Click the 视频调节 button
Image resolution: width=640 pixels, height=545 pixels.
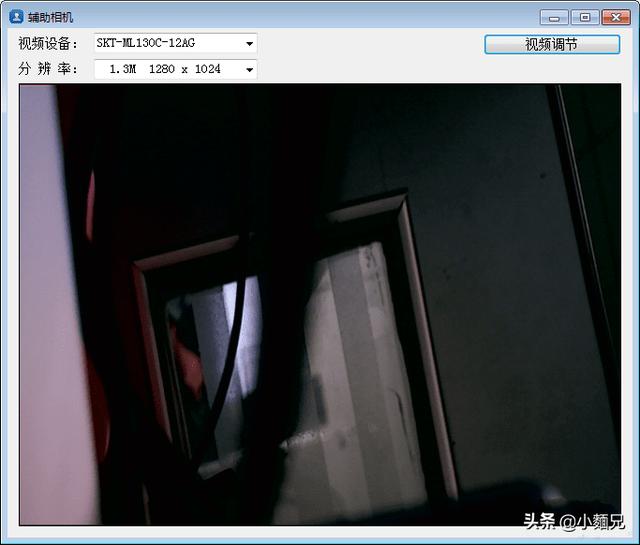pos(552,44)
